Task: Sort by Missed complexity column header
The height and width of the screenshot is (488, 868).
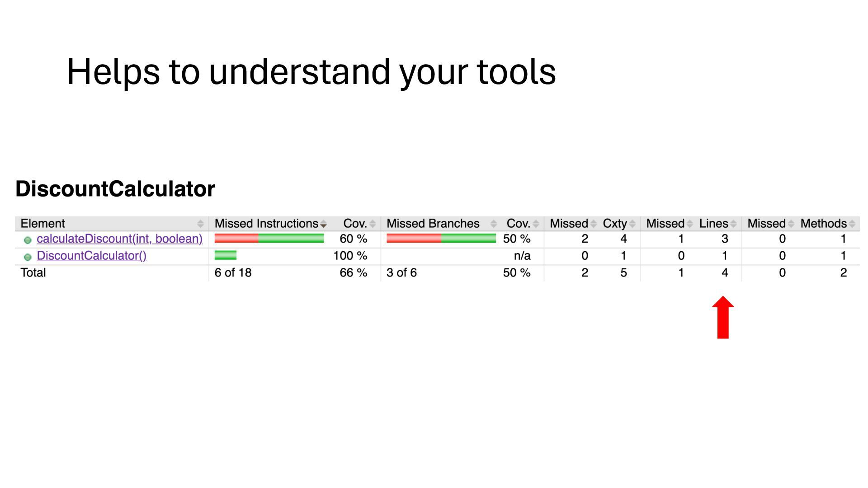Action: [x=569, y=224]
